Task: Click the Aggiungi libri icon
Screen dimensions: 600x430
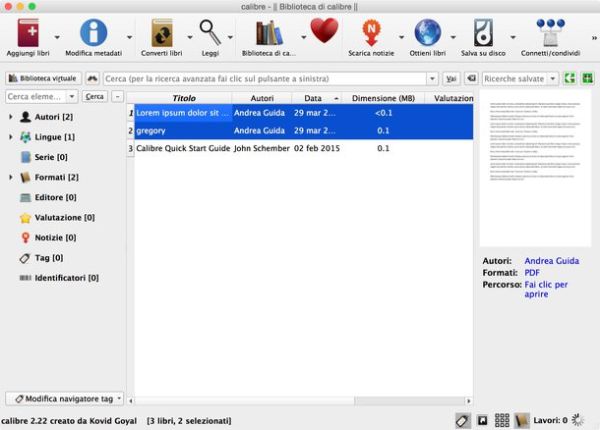Action: click(28, 33)
